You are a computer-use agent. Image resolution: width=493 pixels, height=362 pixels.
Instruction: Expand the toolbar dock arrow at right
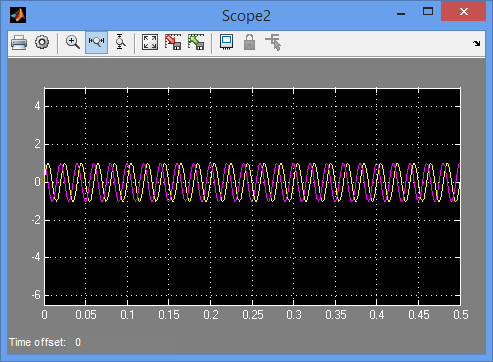pyautogui.click(x=477, y=43)
